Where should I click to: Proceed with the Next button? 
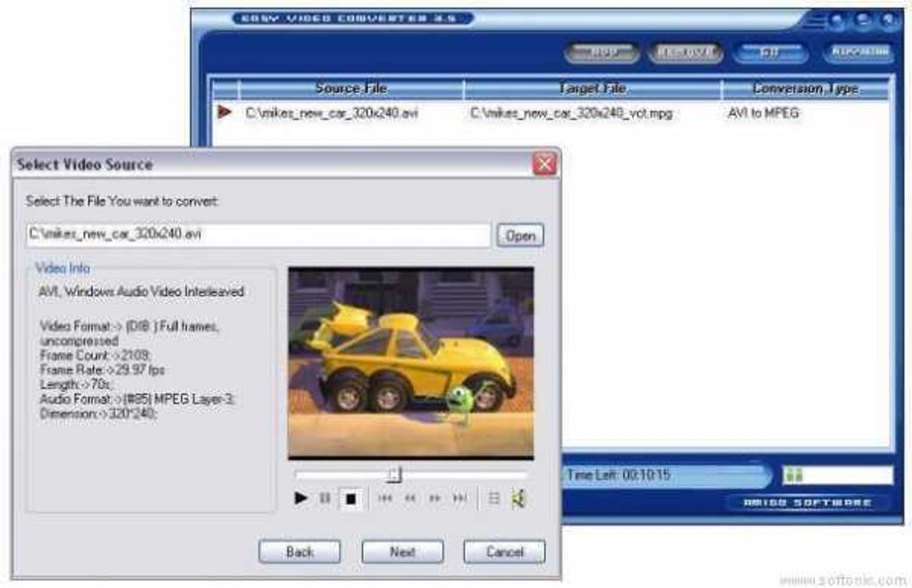pyautogui.click(x=402, y=551)
